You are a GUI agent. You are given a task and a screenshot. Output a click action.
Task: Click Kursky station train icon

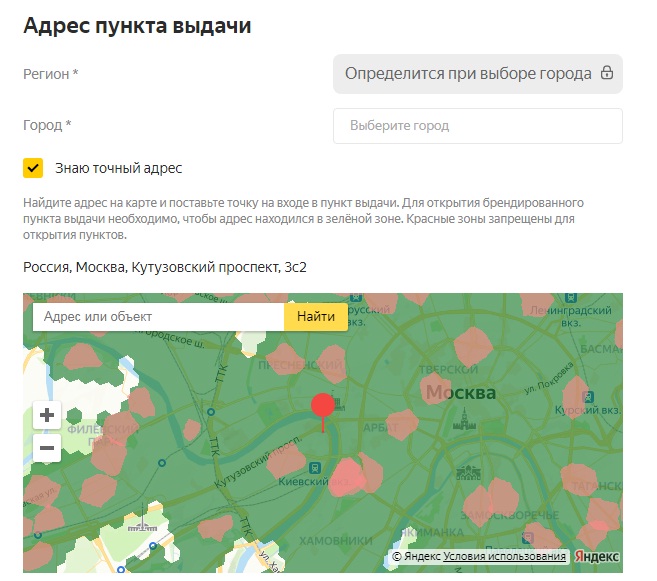(x=588, y=396)
